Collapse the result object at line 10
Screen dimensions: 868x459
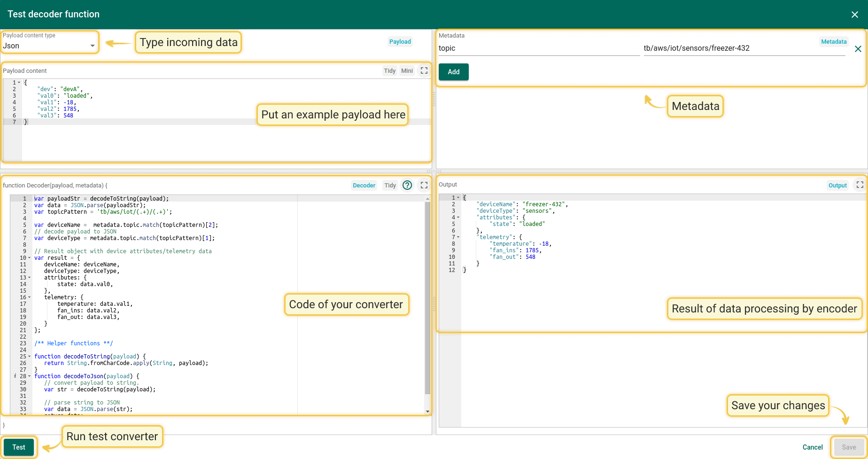(30, 258)
